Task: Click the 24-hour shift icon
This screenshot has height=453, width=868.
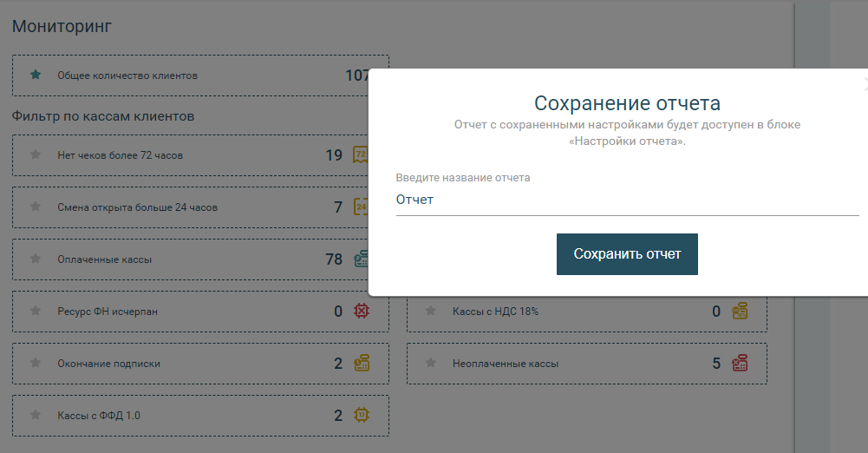Action: pos(361,207)
